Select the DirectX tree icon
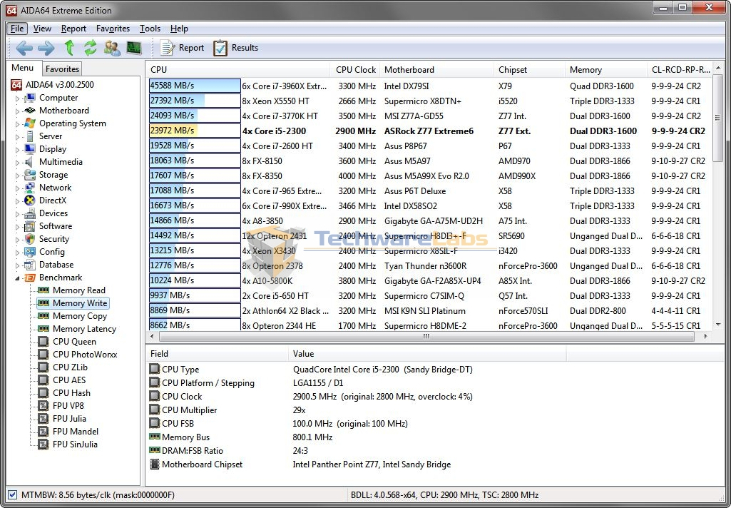 [30, 200]
